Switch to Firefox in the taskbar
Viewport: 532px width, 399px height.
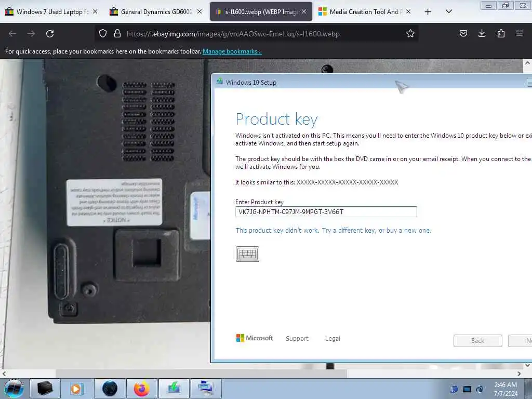pyautogui.click(x=141, y=389)
